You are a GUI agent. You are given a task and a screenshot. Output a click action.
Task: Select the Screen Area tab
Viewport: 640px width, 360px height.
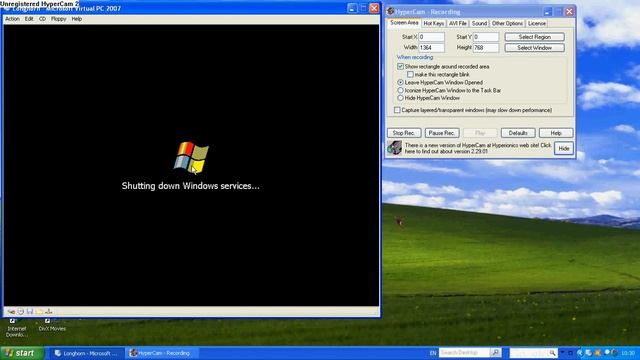(404, 23)
